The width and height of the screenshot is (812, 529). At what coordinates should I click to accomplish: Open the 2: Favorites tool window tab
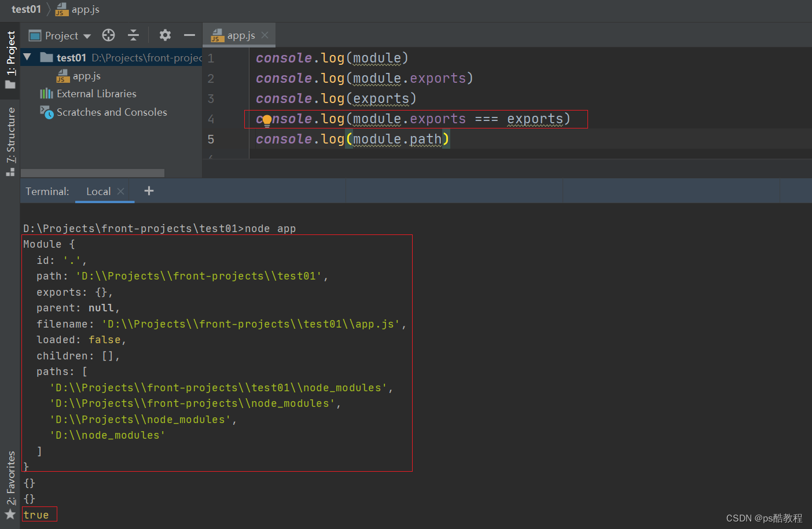click(x=10, y=484)
